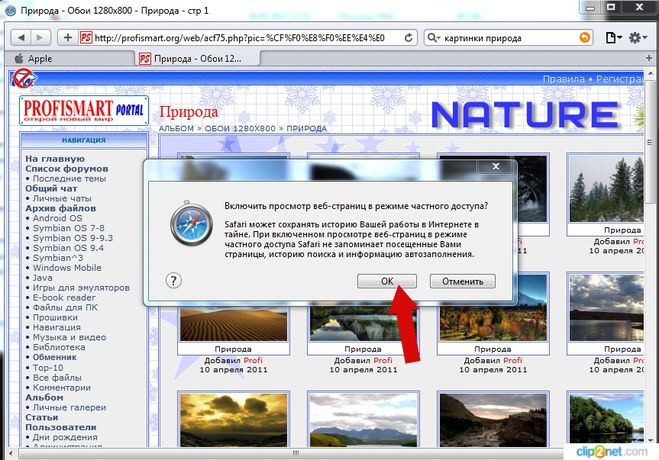Viewport: 659px width, 460px height.
Task: Open Symbian OS 9-9.3 section
Action: (73, 238)
